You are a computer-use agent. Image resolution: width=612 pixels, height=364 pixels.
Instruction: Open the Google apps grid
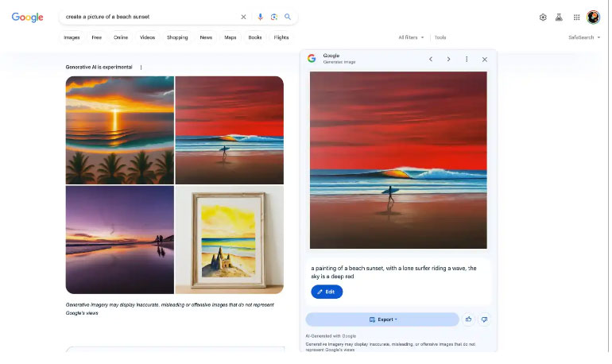pyautogui.click(x=576, y=17)
